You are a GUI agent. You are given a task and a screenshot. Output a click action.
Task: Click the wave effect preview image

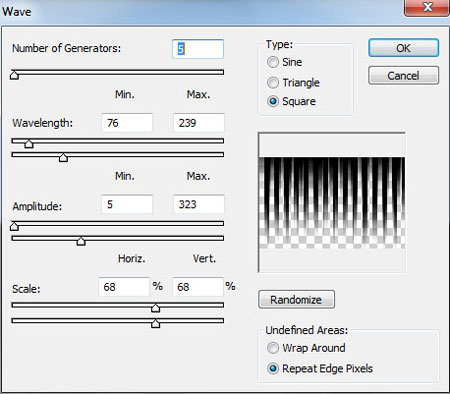point(332,203)
